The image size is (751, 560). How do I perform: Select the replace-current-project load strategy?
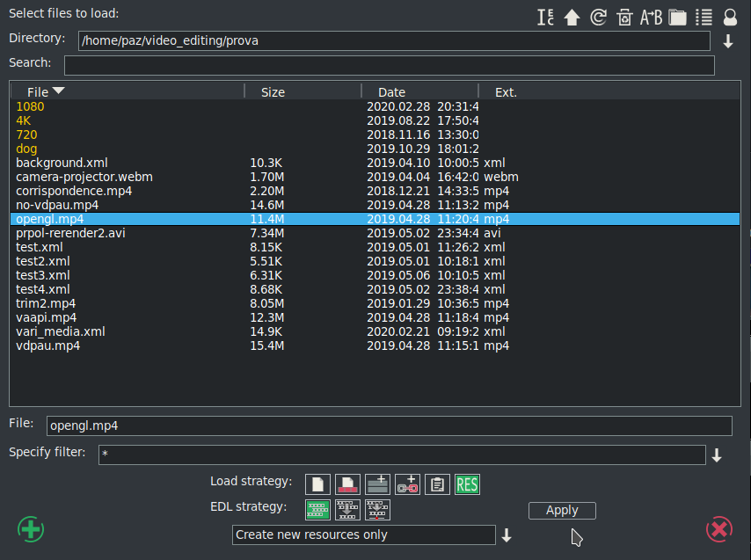347,484
